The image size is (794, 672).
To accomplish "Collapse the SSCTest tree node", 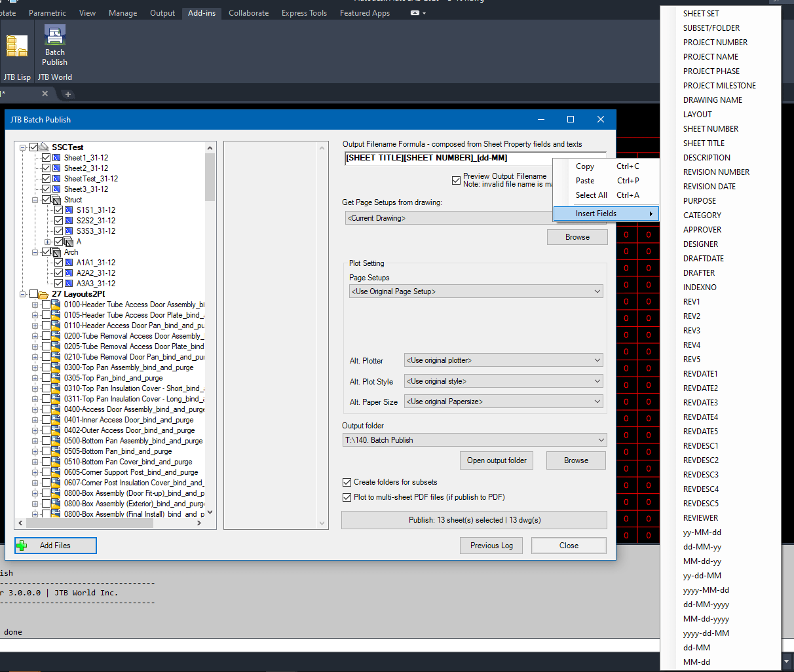I will tap(23, 147).
